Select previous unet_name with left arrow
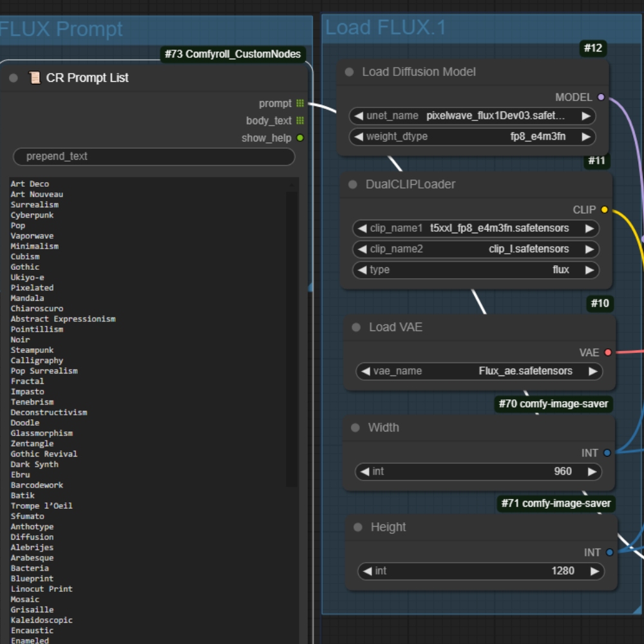644x644 pixels. coord(358,116)
